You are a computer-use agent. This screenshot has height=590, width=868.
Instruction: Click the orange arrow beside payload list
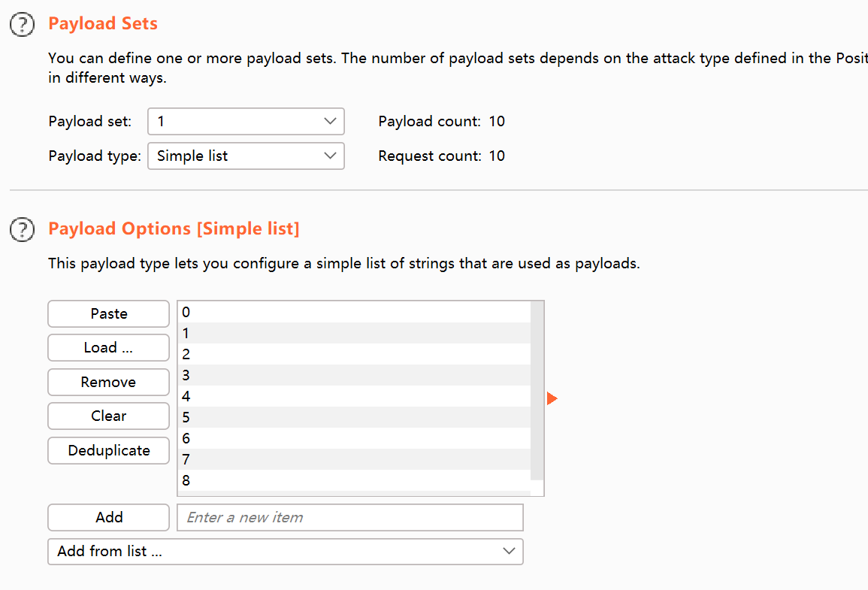tap(552, 398)
